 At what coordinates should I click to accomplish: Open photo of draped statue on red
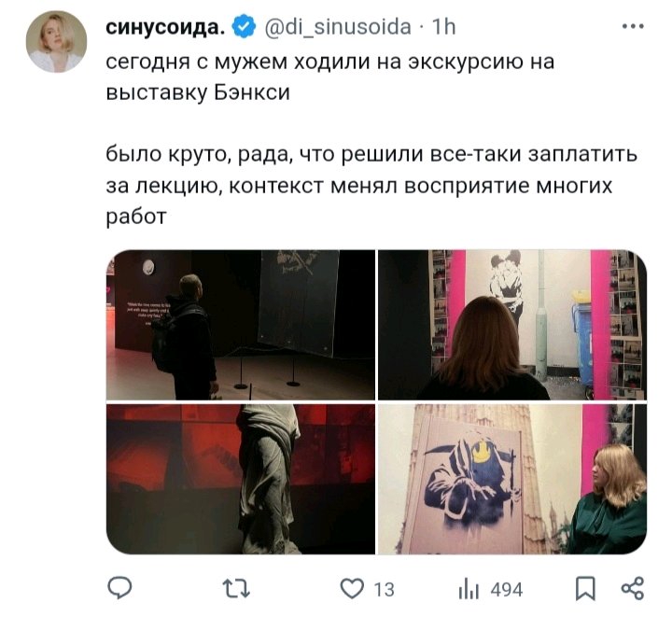pos(241,479)
